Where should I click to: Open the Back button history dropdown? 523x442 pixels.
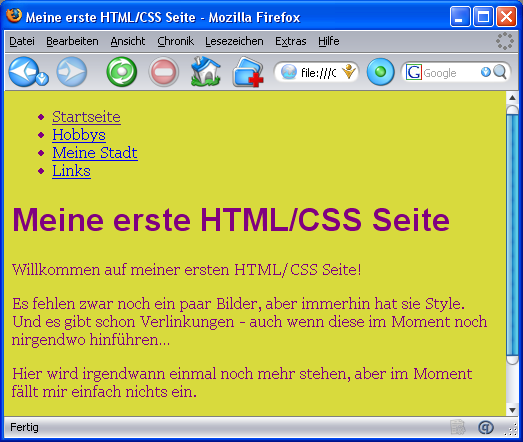[42, 79]
